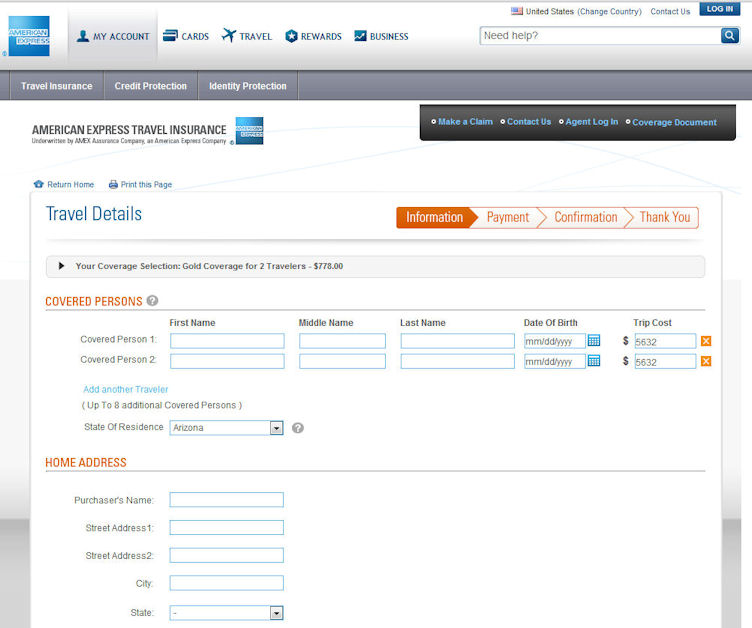
Task: Open calendar picker for Covered Person 2
Action: pyautogui.click(x=594, y=361)
